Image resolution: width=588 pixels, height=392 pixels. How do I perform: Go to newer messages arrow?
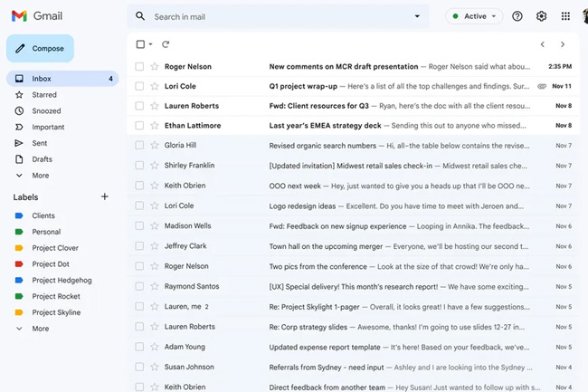pyautogui.click(x=543, y=44)
